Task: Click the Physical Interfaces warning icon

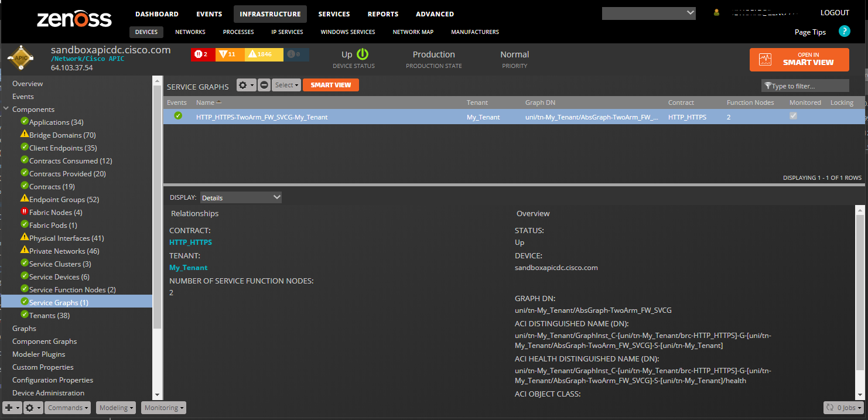Action: pos(25,237)
